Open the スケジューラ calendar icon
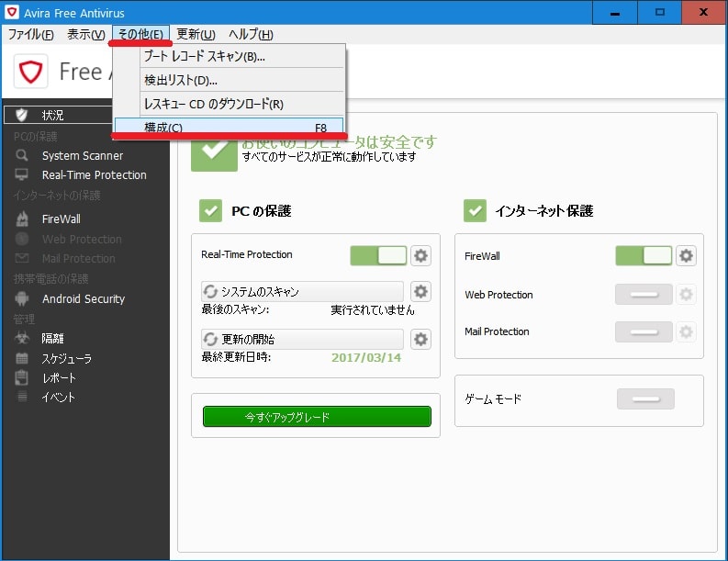This screenshot has width=728, height=561. point(22,358)
